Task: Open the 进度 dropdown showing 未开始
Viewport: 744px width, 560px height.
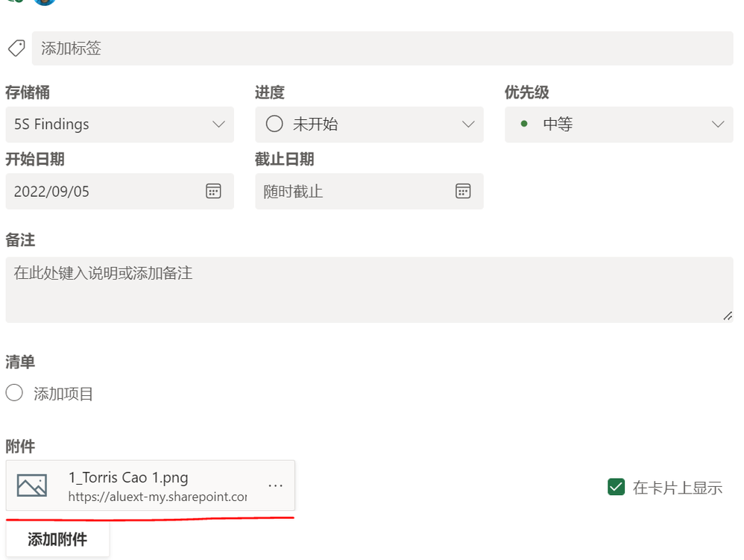Action: 369,125
